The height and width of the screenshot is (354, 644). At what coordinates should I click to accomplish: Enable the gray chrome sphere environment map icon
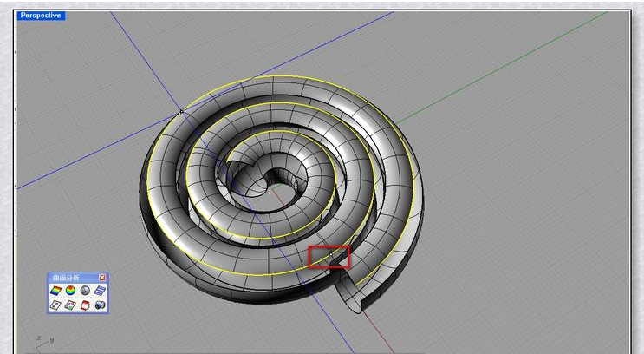tap(86, 291)
